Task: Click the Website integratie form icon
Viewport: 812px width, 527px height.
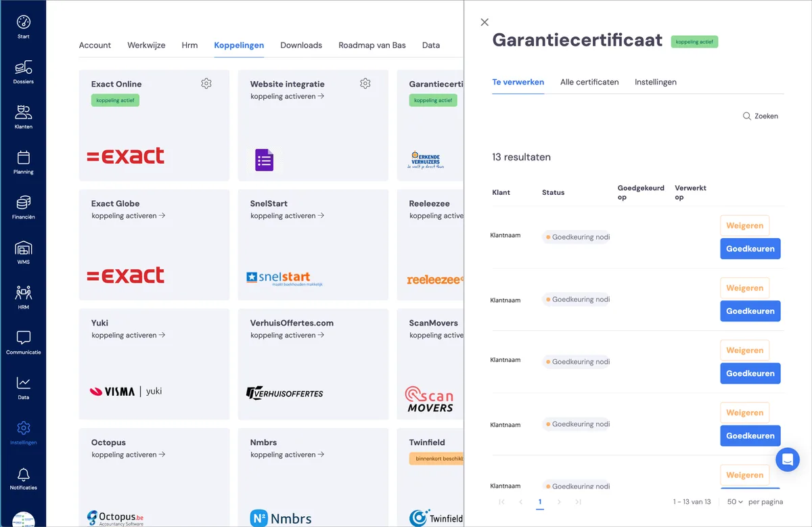Action: (265, 160)
